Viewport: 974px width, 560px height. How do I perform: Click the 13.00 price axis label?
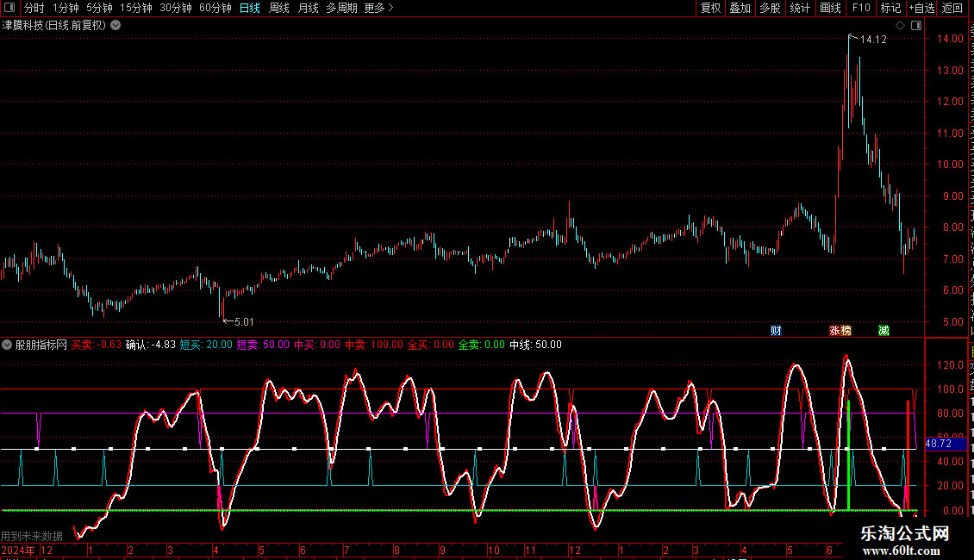pyautogui.click(x=950, y=70)
